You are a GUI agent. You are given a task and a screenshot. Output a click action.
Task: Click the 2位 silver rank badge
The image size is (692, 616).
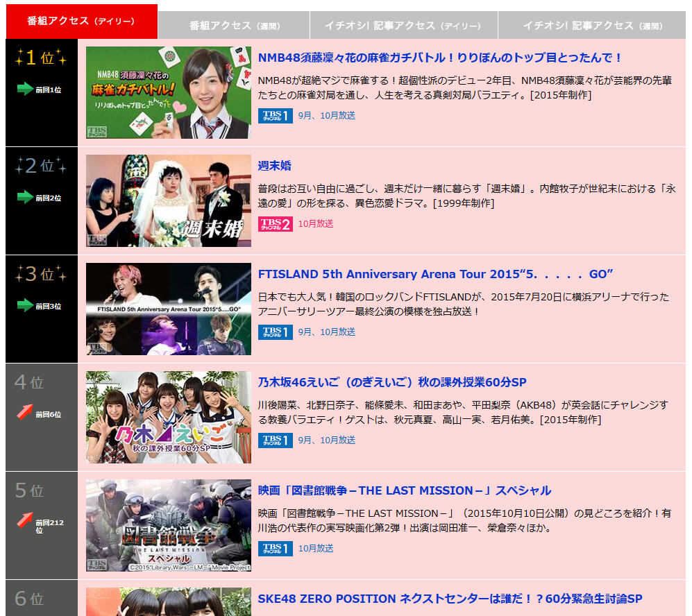click(x=40, y=166)
